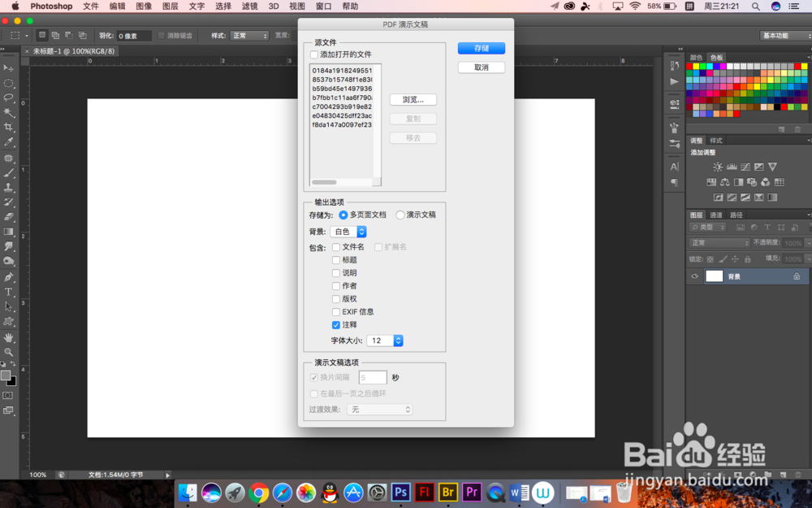The image size is (812, 508).
Task: Select the Crop tool
Action: point(9,126)
